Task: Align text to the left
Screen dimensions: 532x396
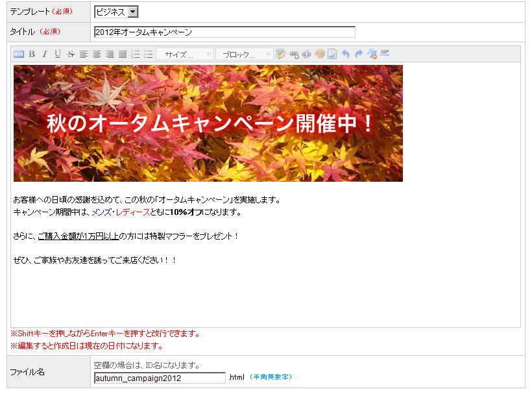Action: click(x=84, y=55)
